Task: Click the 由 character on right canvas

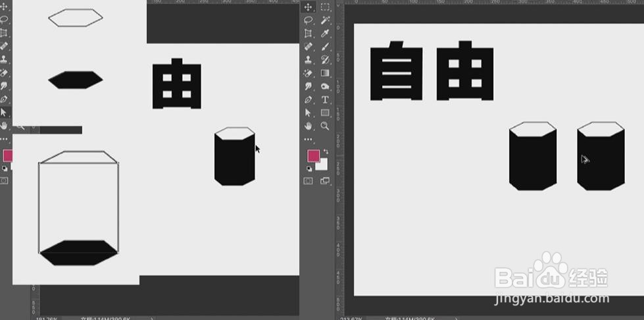Action: coord(465,70)
